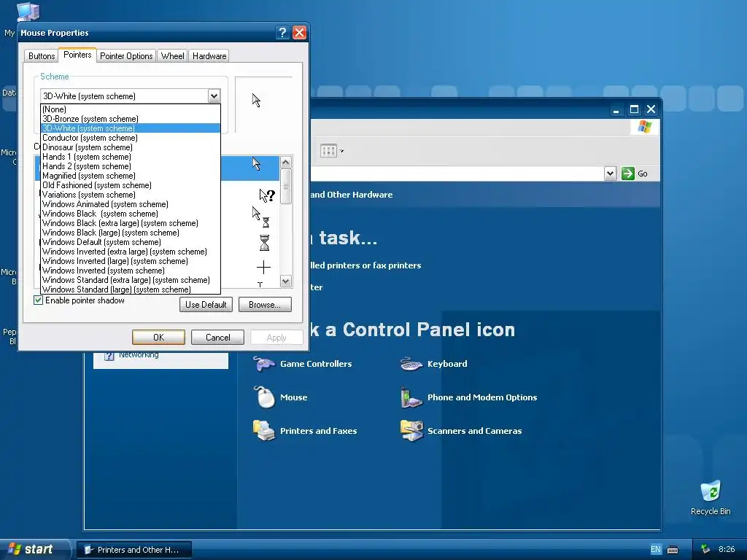Select the Precision Select crosshair pointer
Image resolution: width=747 pixels, height=560 pixels.
[x=263, y=267]
